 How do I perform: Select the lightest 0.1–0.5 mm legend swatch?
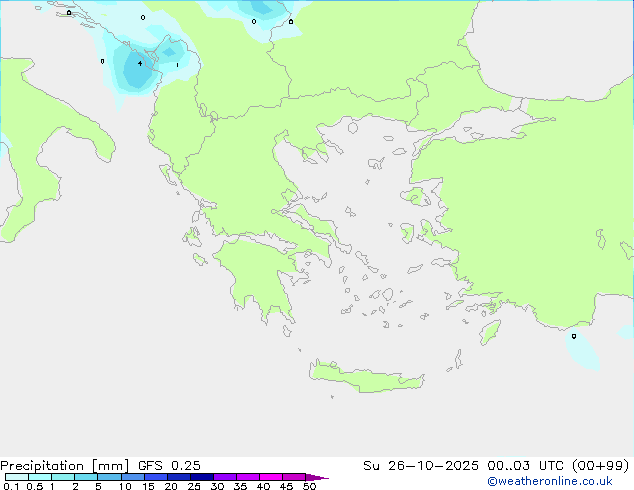[x=17, y=477]
